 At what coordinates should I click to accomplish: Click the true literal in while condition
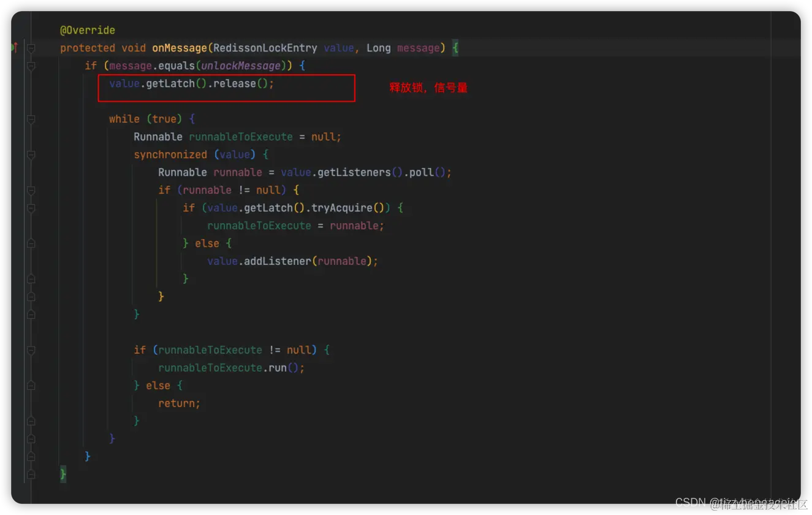tap(164, 119)
